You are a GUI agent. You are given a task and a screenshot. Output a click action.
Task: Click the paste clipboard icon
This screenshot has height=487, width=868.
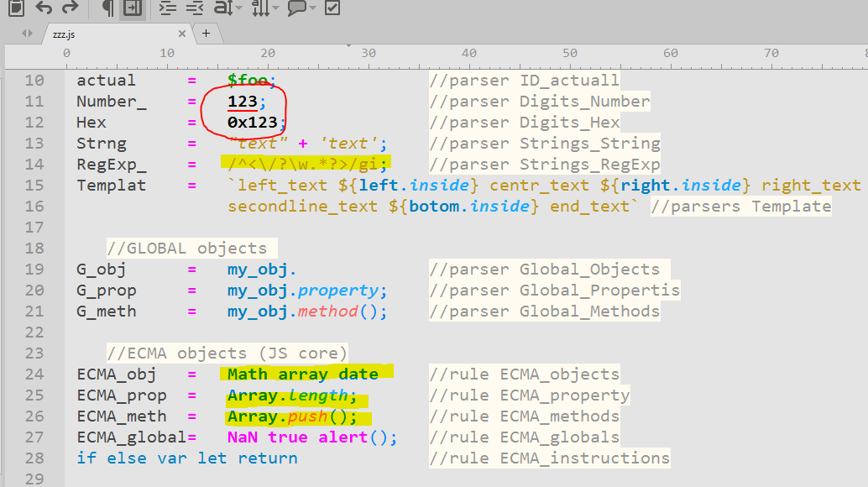point(16,8)
